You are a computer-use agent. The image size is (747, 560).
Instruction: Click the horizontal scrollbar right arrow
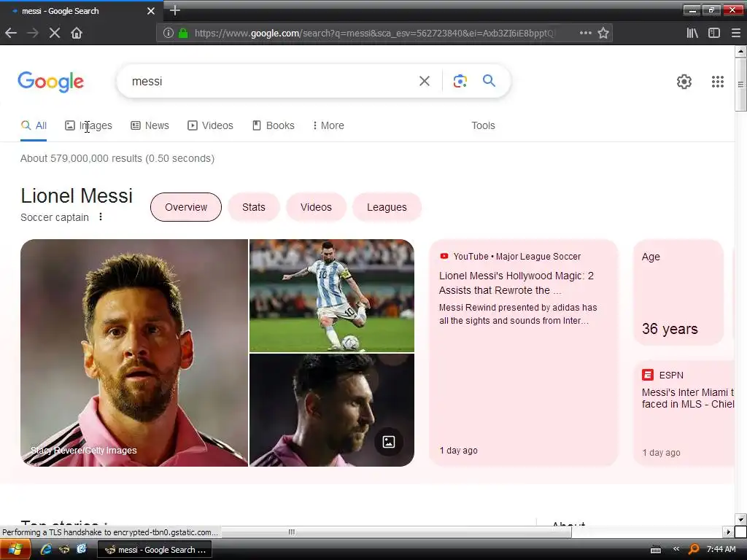point(728,532)
